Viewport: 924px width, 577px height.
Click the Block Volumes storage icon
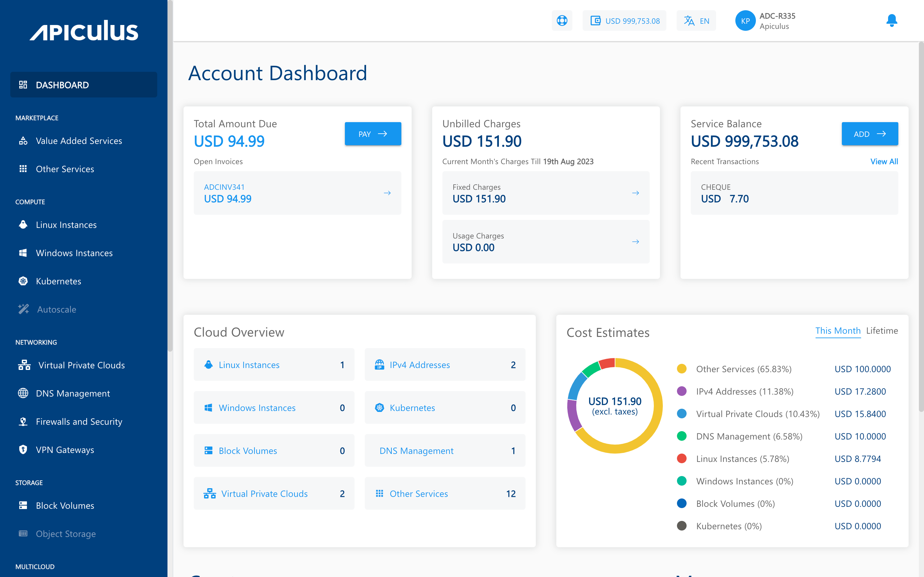tap(23, 505)
